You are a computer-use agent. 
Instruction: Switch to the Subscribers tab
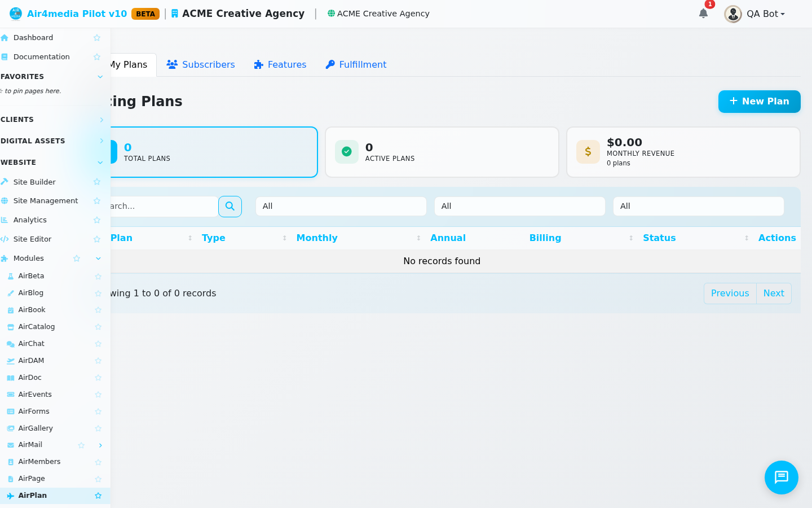click(201, 65)
